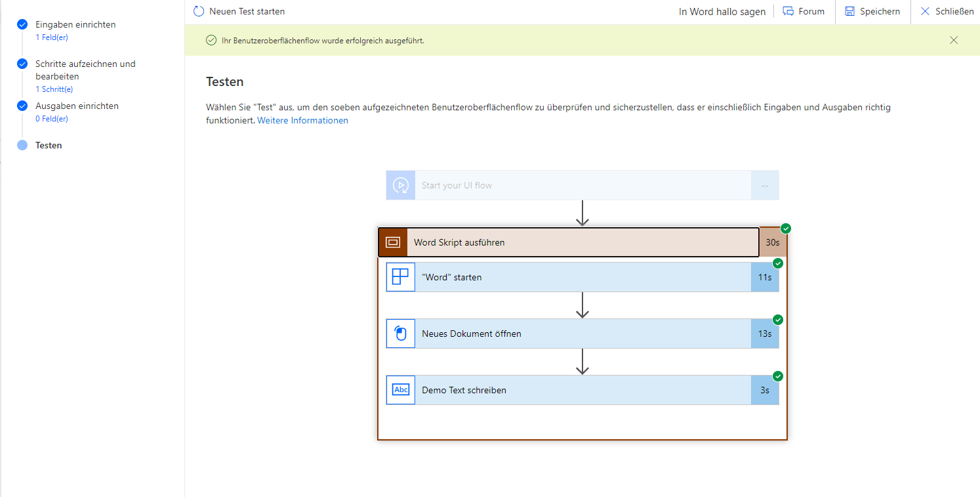The width and height of the screenshot is (980, 497).
Task: Select the Testen step in sidebar
Action: click(x=49, y=145)
